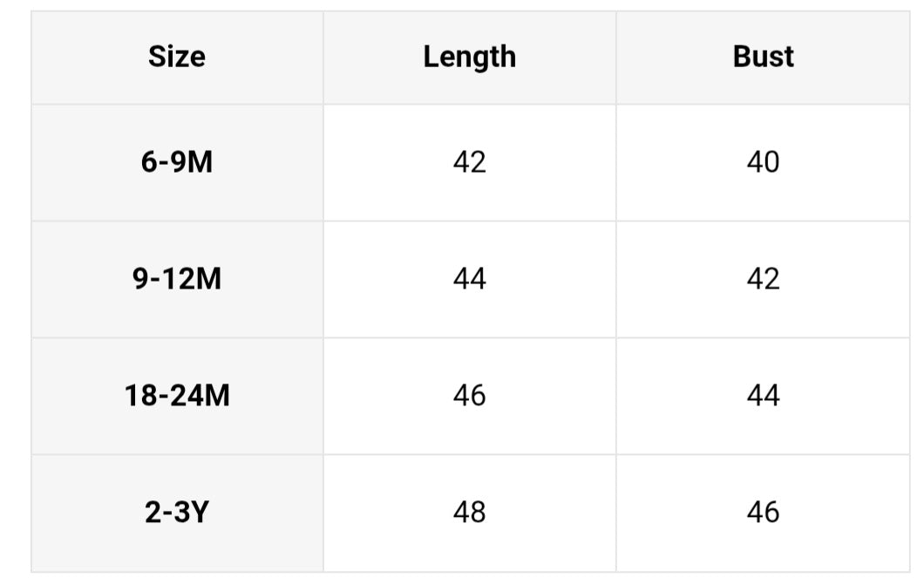Click the Length value for 18-24M
The image size is (924, 578).
coord(469,396)
